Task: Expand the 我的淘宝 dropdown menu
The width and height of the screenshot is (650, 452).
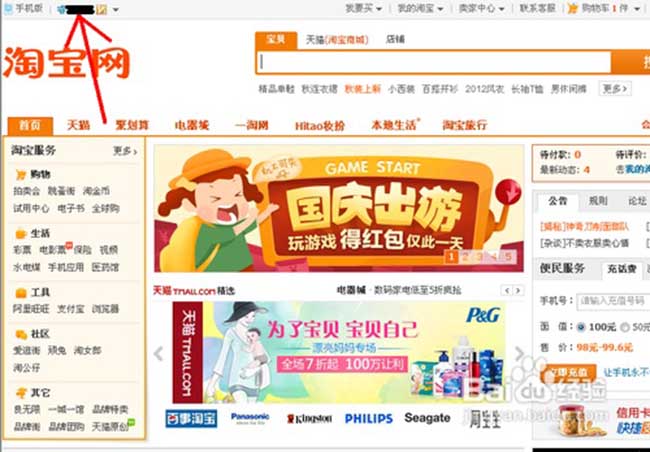Action: 420,8
